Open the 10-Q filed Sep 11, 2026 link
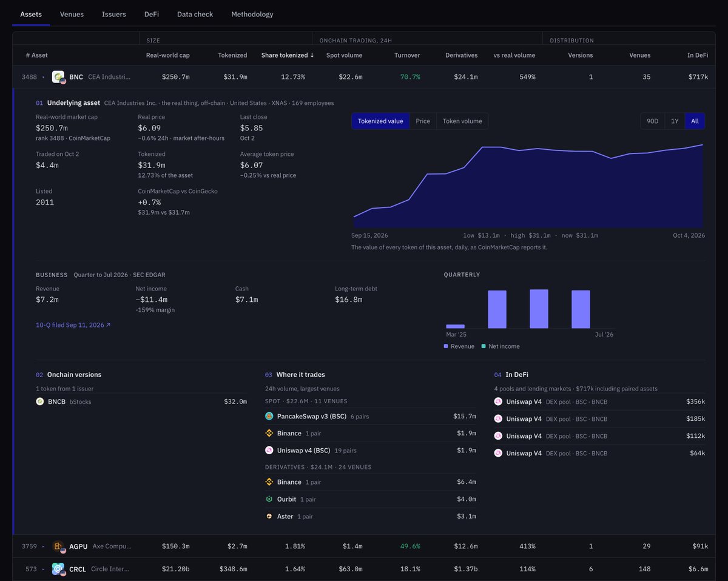Image resolution: width=728 pixels, height=581 pixels. point(73,325)
